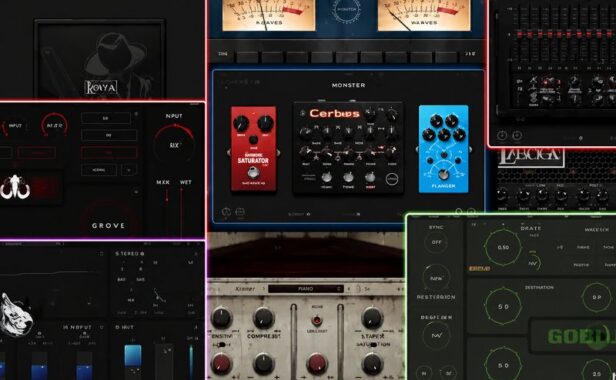616x380 pixels.
Task: Click the top-right black knob in the Kramer plugin
Action: pos(372,318)
